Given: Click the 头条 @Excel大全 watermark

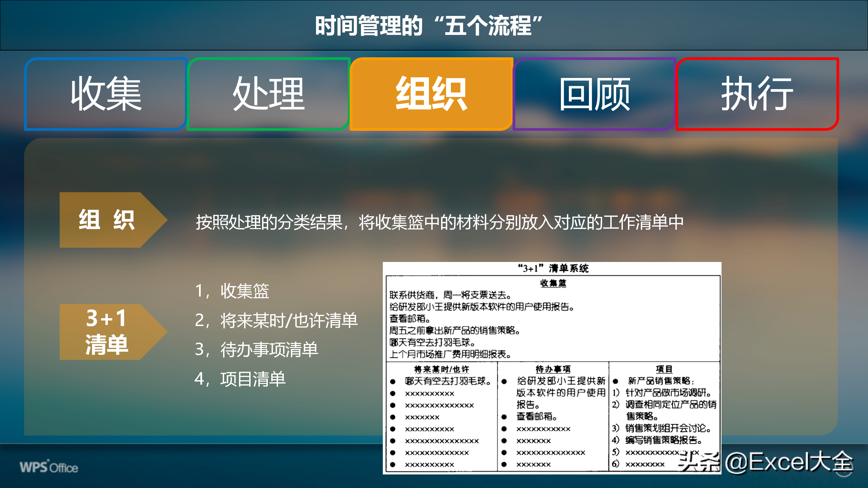Looking at the screenshot, I should [766, 462].
